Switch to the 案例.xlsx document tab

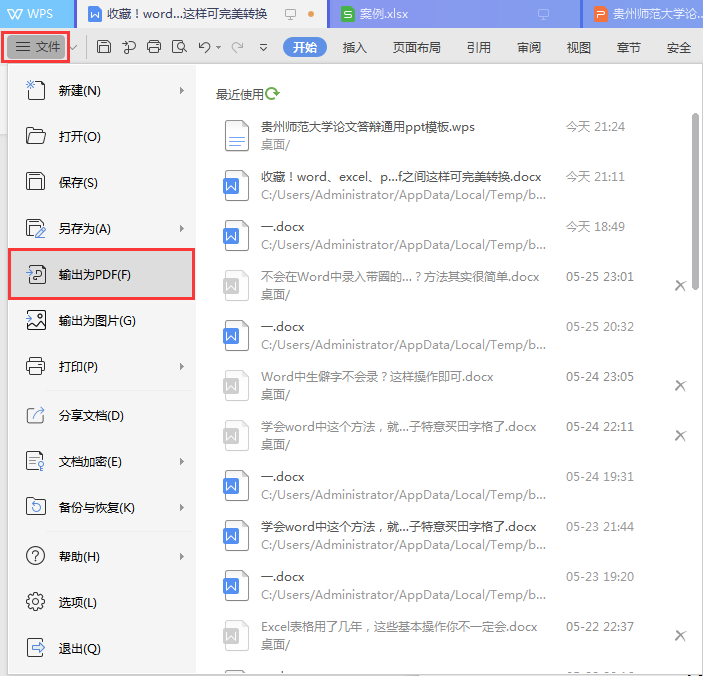(x=454, y=14)
